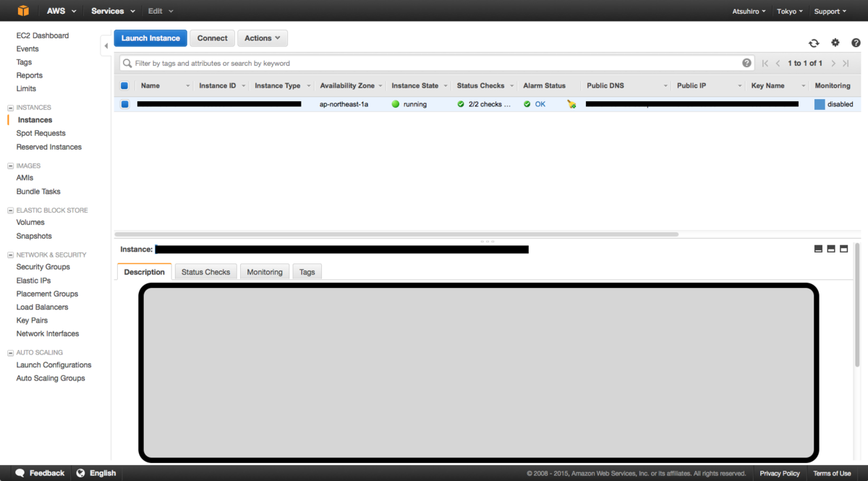This screenshot has height=481, width=868.
Task: Open EC2 Dashboard in sidebar
Action: coord(43,35)
